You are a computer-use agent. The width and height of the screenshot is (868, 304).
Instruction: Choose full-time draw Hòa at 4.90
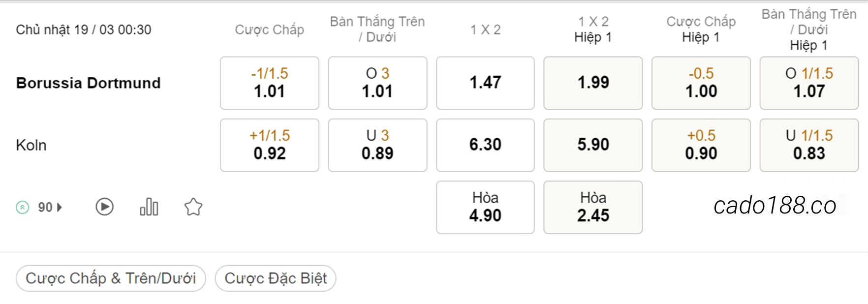(485, 207)
